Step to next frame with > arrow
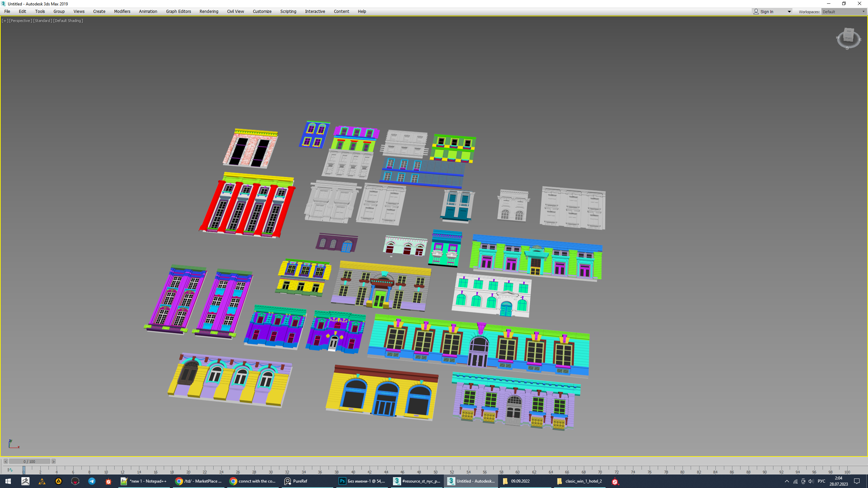Screen dimensions: 868x488 pyautogui.click(x=53, y=462)
